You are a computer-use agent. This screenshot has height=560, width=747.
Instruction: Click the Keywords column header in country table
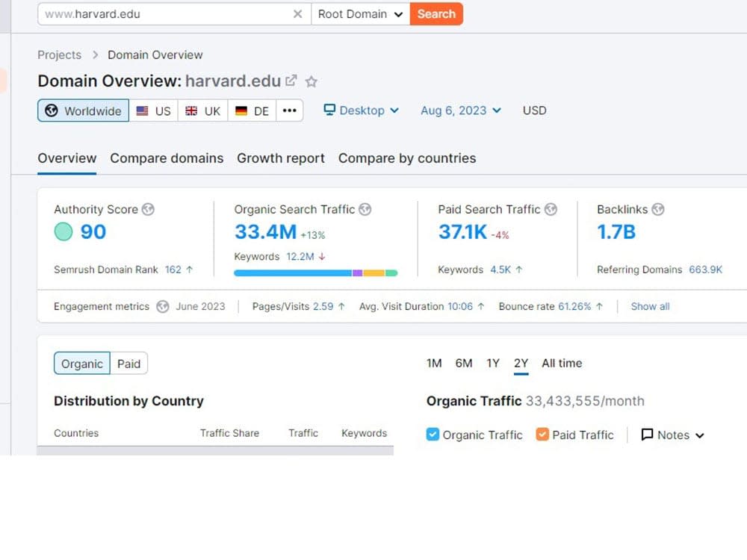[364, 433]
